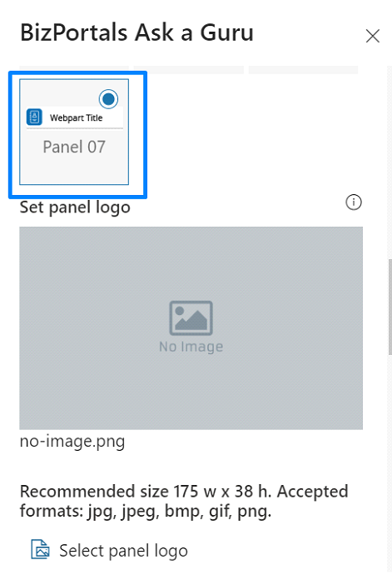Click the BizPortals Ask a Guru header title
The image size is (392, 580).
click(x=136, y=32)
